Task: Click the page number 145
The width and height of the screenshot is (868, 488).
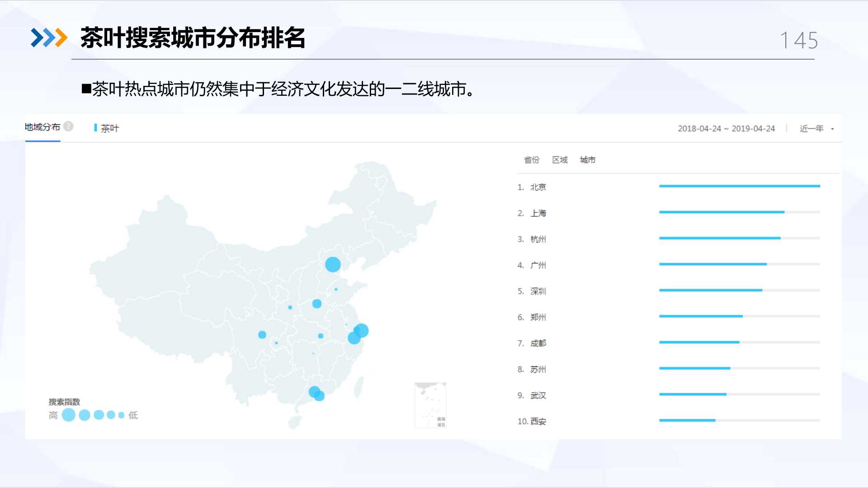Action: (x=799, y=41)
